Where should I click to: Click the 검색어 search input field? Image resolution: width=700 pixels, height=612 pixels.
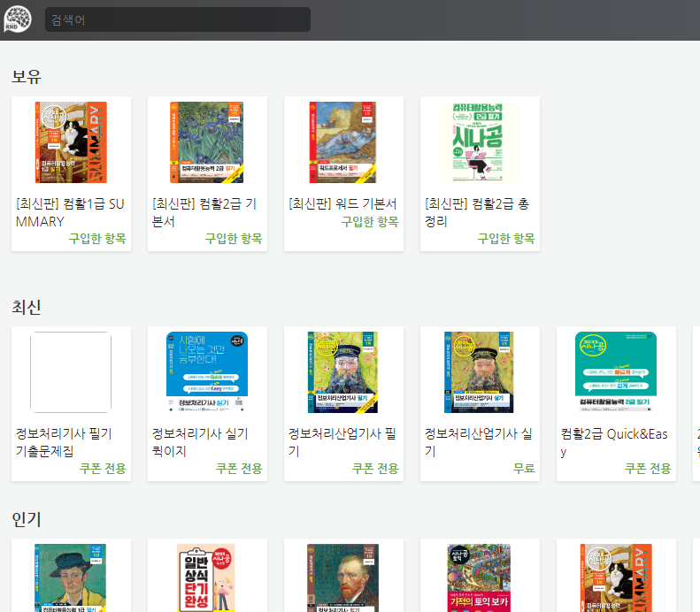pyautogui.click(x=177, y=19)
